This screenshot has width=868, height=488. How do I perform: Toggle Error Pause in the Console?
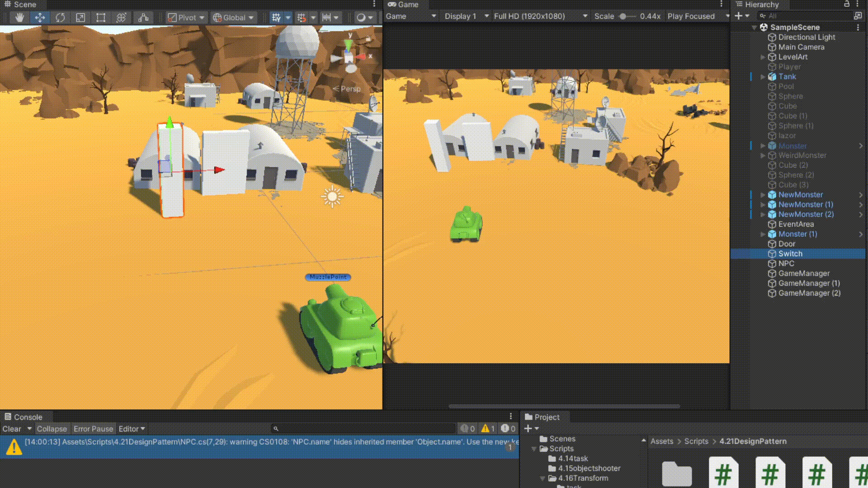pyautogui.click(x=93, y=429)
